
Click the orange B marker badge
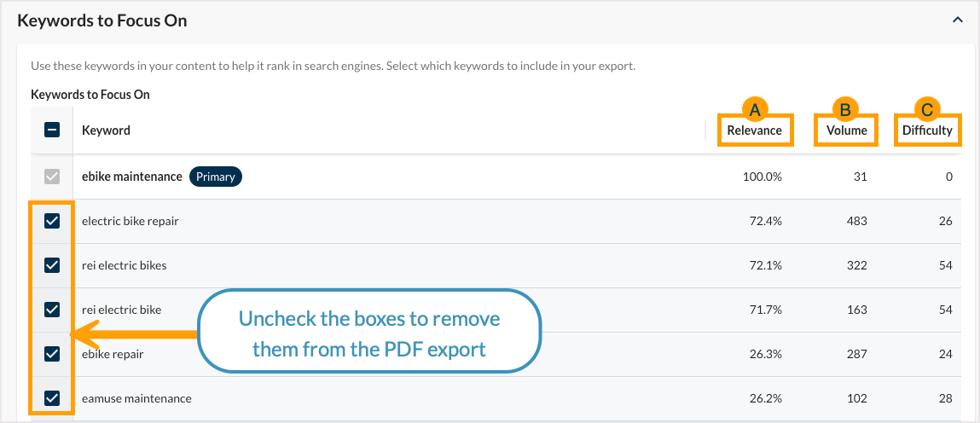click(845, 108)
